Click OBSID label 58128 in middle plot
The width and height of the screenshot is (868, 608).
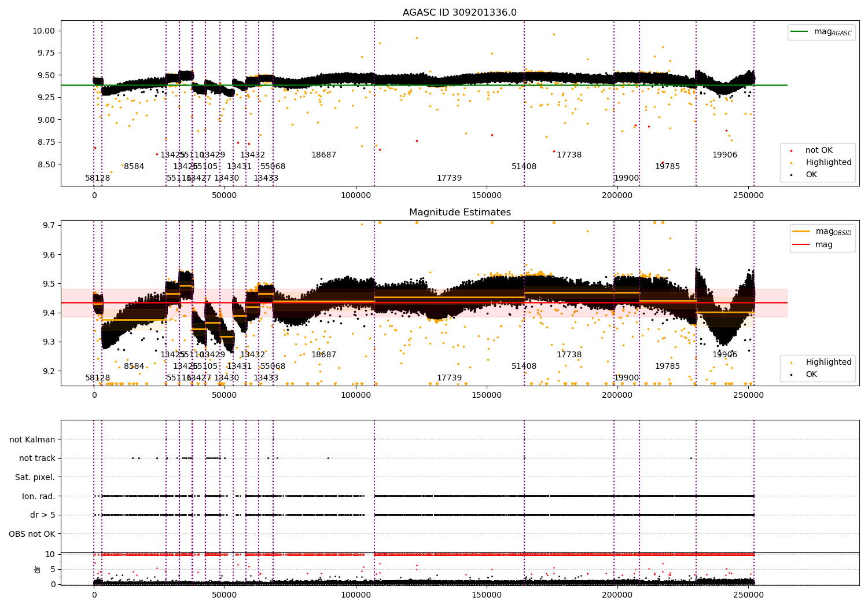pyautogui.click(x=98, y=378)
